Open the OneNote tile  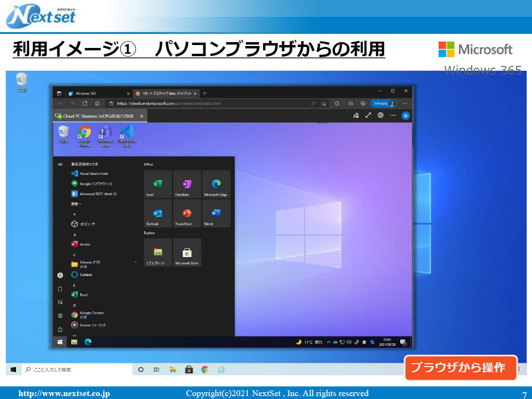[x=187, y=184]
